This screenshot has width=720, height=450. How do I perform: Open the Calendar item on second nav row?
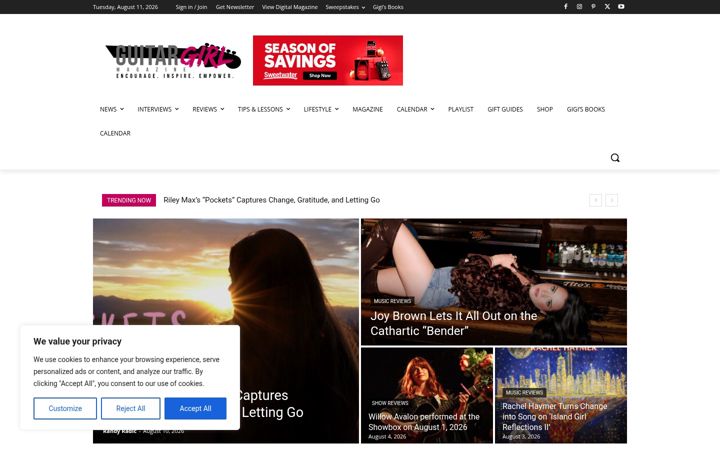115,133
